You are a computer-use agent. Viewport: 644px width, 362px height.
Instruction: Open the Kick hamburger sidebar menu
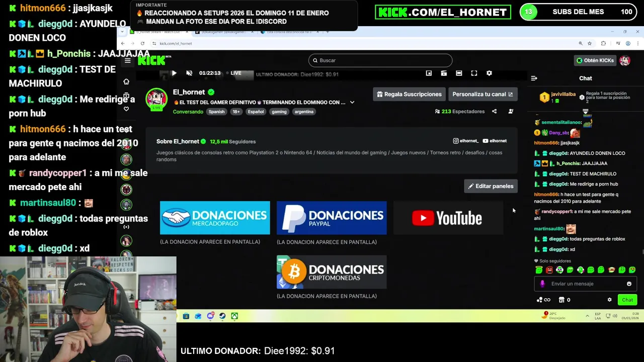coord(128,61)
